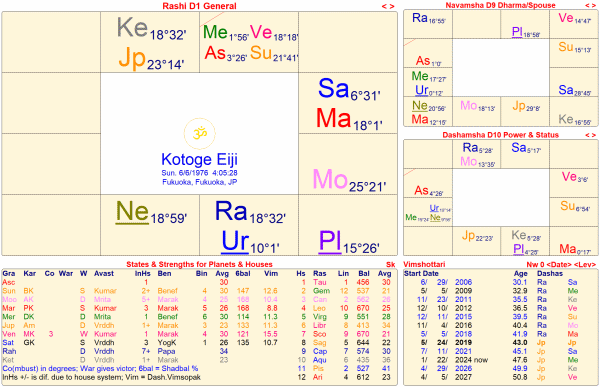Open the States & Strengths table title
Screen dimensions: 600x387
[199, 264]
